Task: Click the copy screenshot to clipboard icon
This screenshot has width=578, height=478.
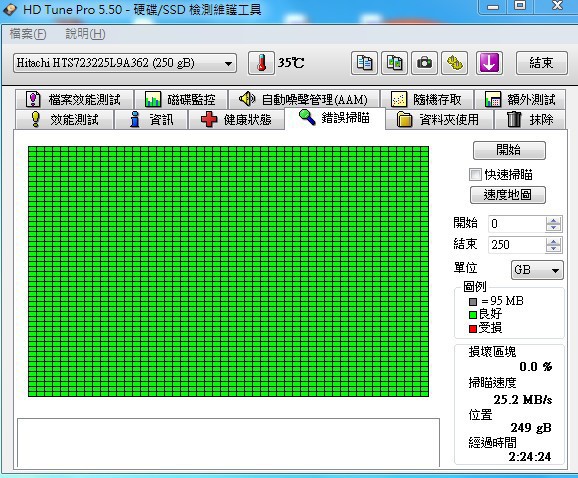Action: click(394, 63)
